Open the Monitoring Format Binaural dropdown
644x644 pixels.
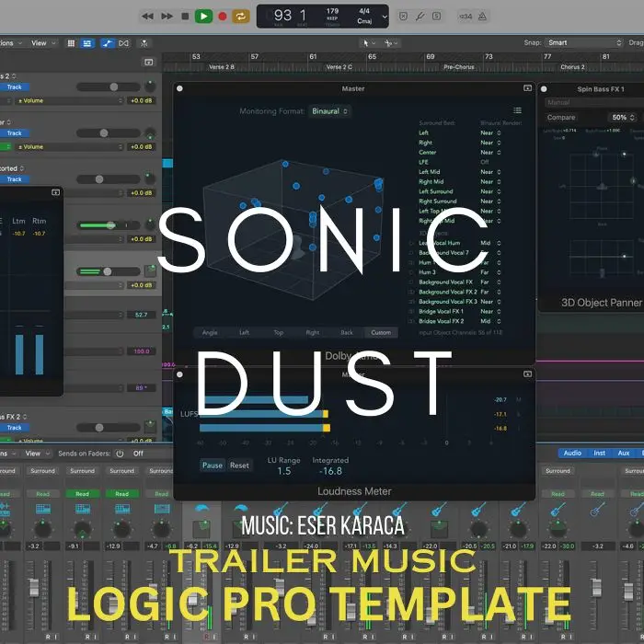[329, 111]
